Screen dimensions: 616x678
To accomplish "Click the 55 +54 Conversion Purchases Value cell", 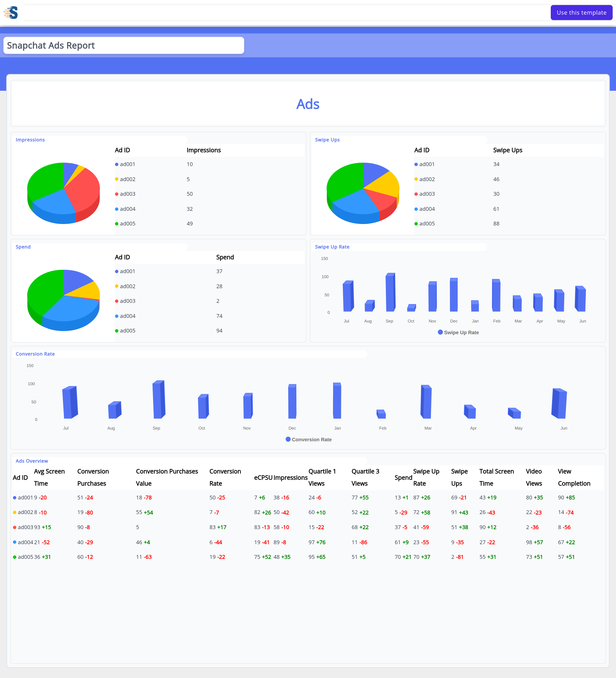I will [144, 513].
